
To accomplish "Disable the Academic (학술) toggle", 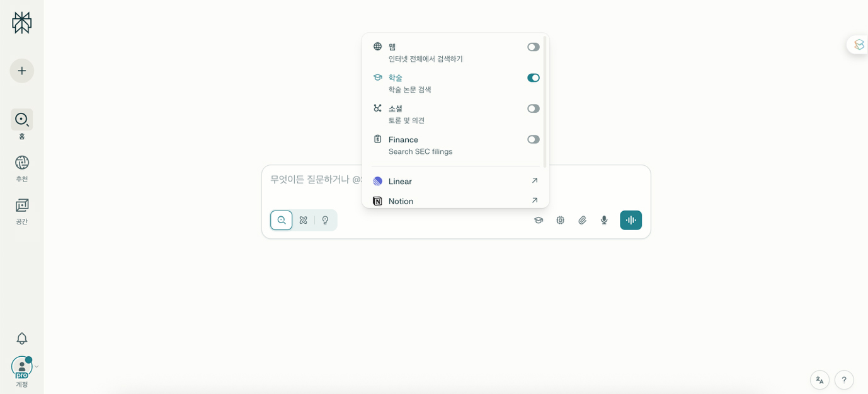I will pyautogui.click(x=533, y=78).
